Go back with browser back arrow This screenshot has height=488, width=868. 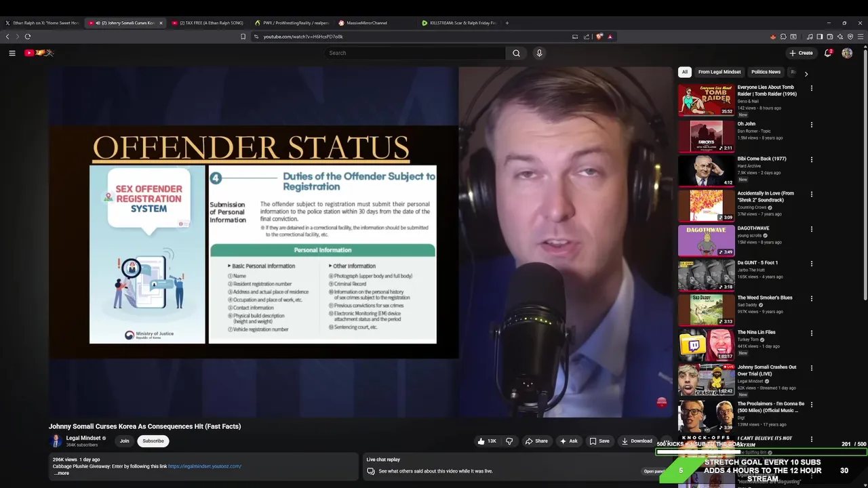pyautogui.click(x=8, y=37)
